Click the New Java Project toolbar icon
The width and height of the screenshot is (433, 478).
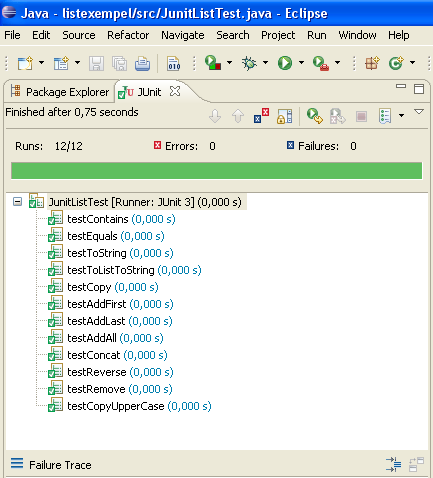tap(61, 63)
